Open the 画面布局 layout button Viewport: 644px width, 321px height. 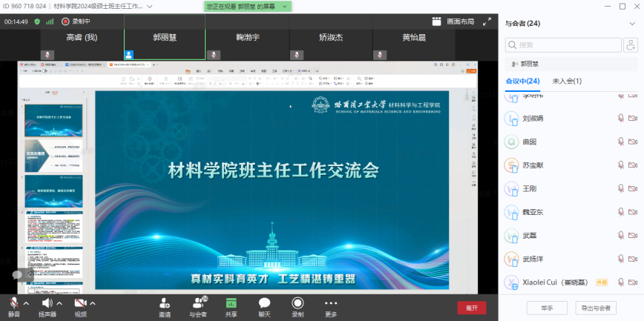453,21
